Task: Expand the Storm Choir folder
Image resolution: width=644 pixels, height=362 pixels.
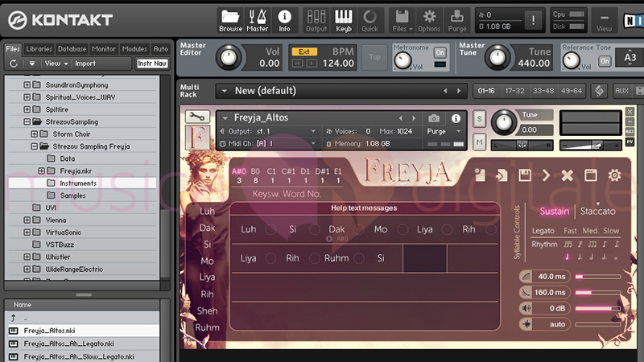Action: pyautogui.click(x=34, y=134)
